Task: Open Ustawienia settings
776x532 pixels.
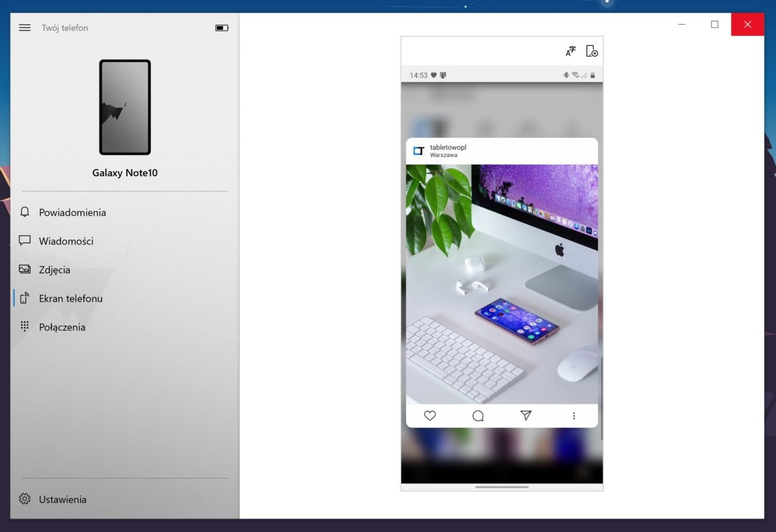Action: [125, 499]
